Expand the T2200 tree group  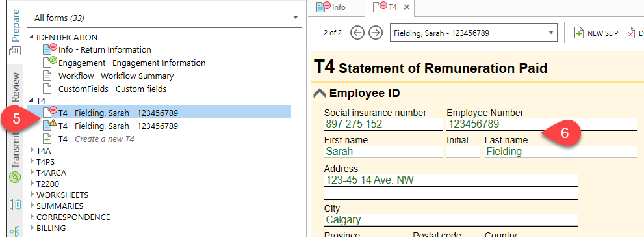pos(32,184)
